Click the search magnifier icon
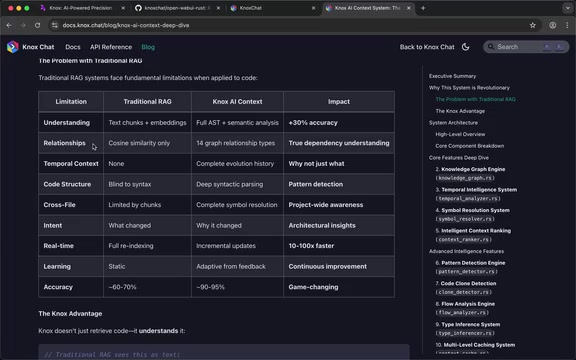 [491, 47]
